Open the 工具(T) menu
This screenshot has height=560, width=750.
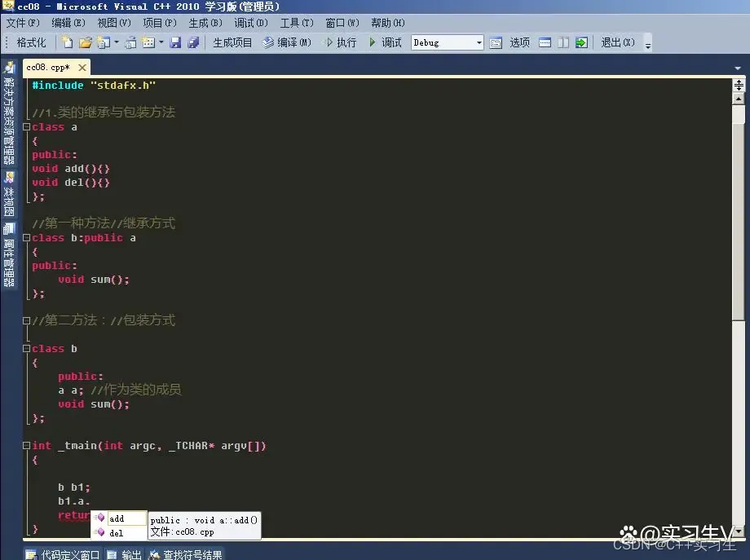tap(297, 23)
